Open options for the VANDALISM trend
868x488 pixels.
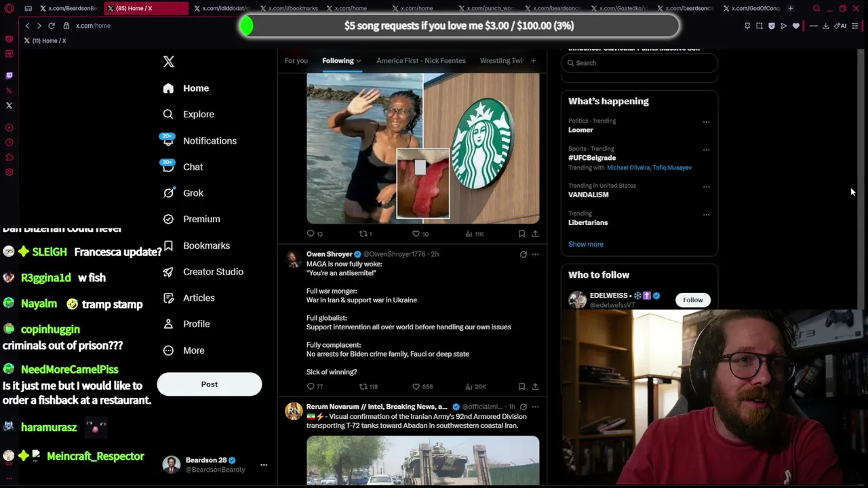706,186
